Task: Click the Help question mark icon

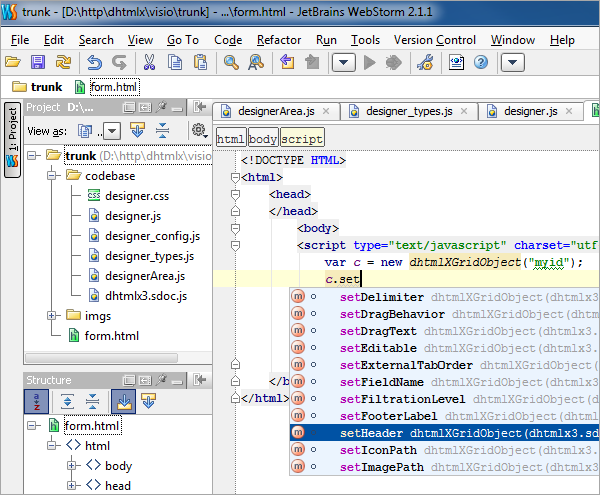Action: (x=481, y=62)
